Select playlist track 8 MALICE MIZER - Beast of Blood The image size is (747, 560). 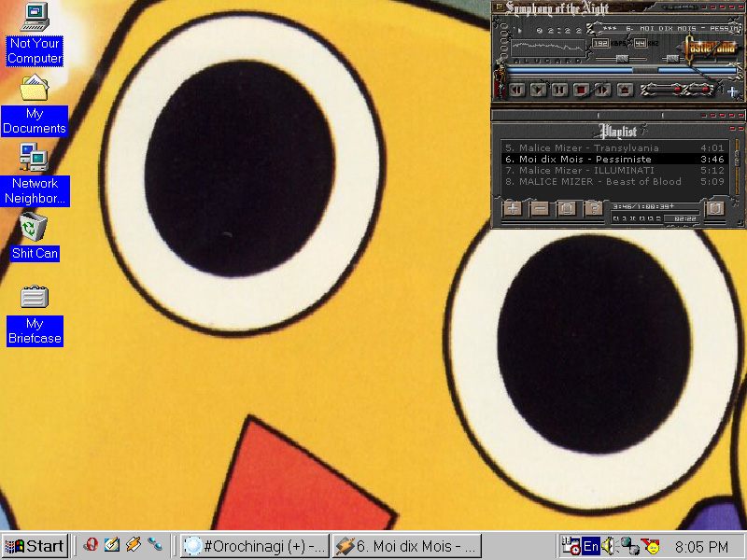coord(614,181)
